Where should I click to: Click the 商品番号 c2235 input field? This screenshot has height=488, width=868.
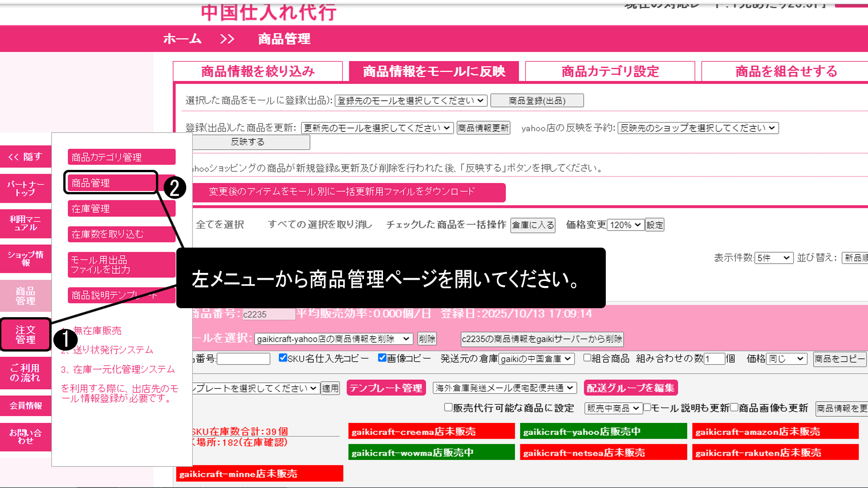268,314
